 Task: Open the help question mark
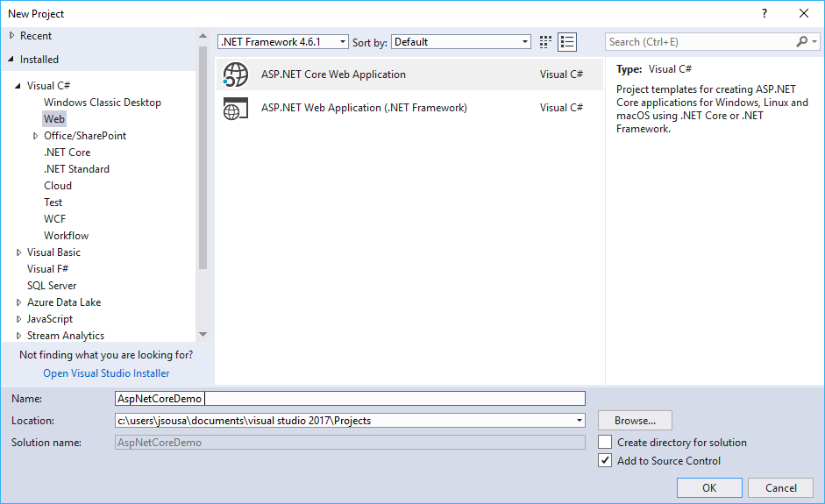pyautogui.click(x=765, y=14)
